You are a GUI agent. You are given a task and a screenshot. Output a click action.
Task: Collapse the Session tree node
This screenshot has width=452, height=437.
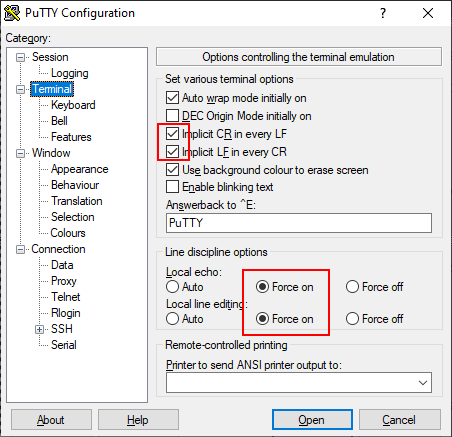[21, 57]
